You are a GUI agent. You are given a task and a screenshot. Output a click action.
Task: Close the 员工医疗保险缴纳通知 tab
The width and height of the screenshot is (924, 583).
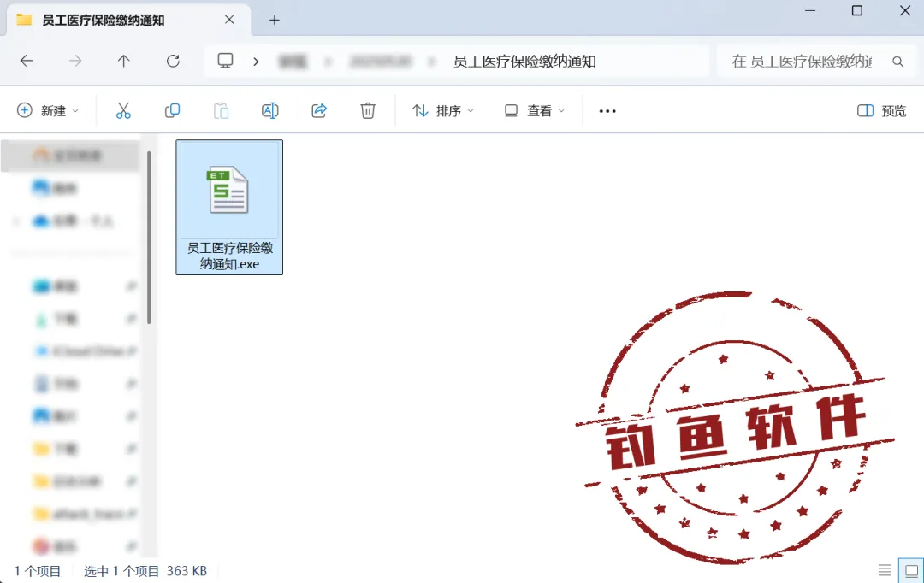pos(229,20)
